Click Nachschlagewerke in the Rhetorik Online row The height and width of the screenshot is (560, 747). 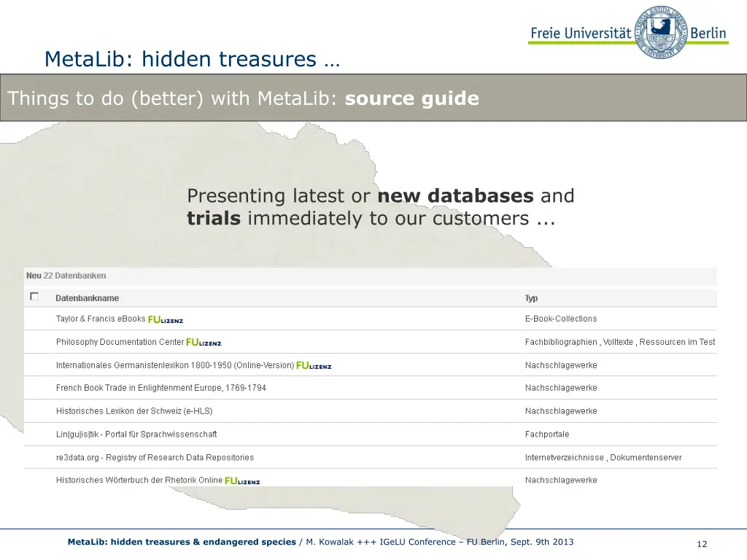(561, 480)
